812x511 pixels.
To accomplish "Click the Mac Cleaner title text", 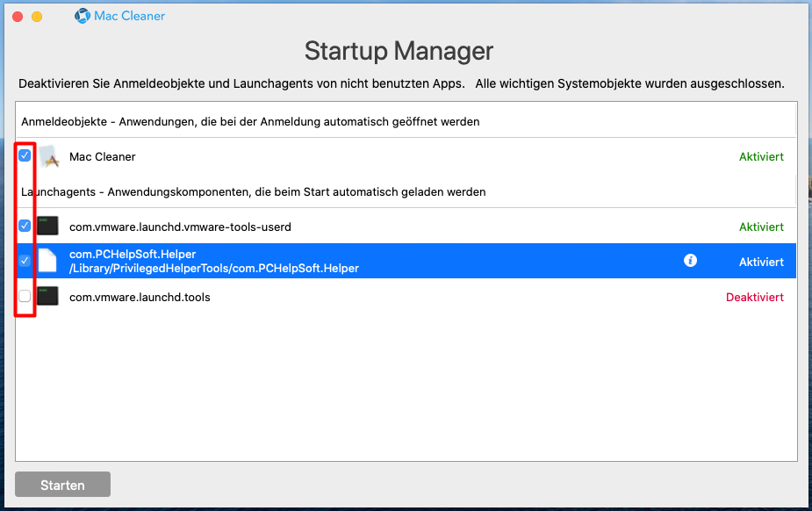I will [129, 16].
